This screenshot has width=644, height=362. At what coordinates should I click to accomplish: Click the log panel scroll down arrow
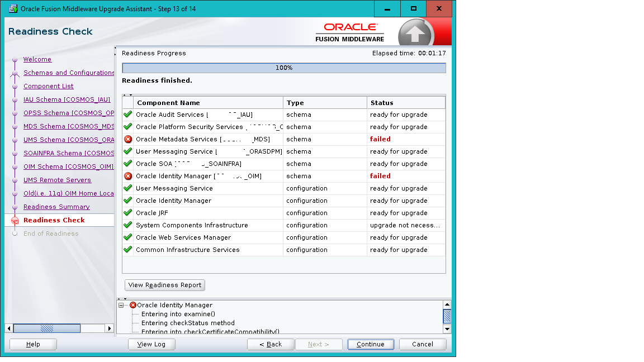(x=447, y=329)
